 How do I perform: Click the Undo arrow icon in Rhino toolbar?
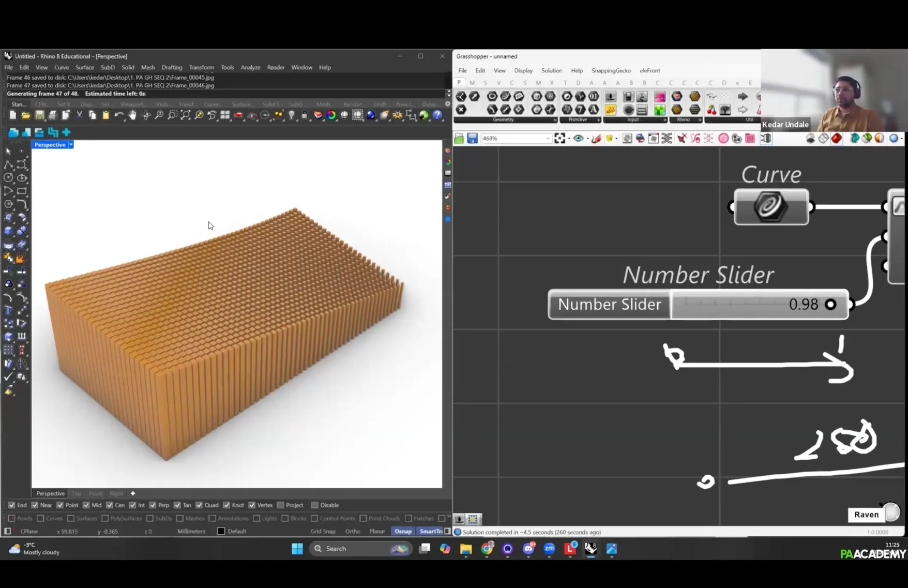click(119, 115)
